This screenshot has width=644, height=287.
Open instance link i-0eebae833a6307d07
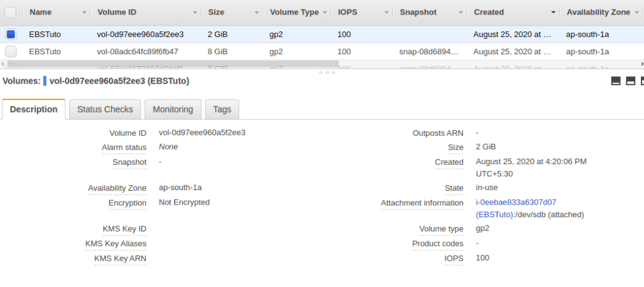coord(516,203)
